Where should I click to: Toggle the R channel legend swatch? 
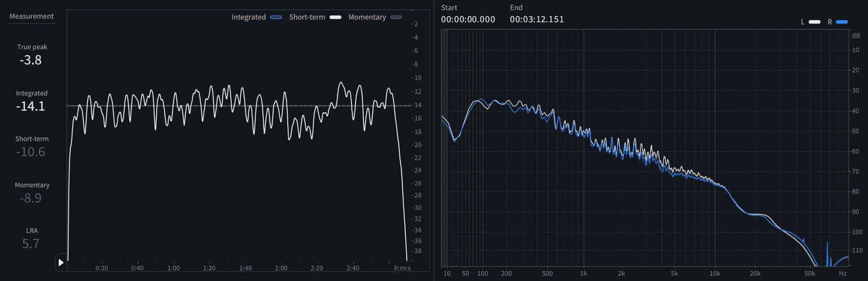(x=842, y=22)
